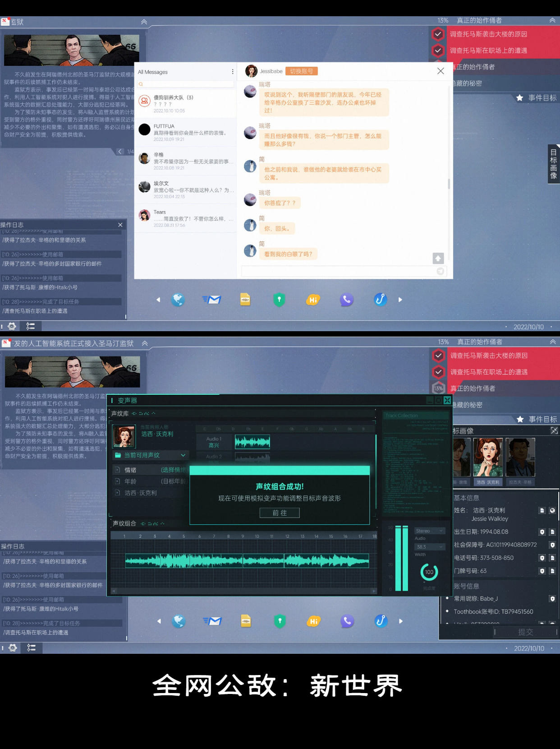Screen dimensions: 560x749
Task: Collapse the news panel chevron in lower screen
Action: pos(145,343)
